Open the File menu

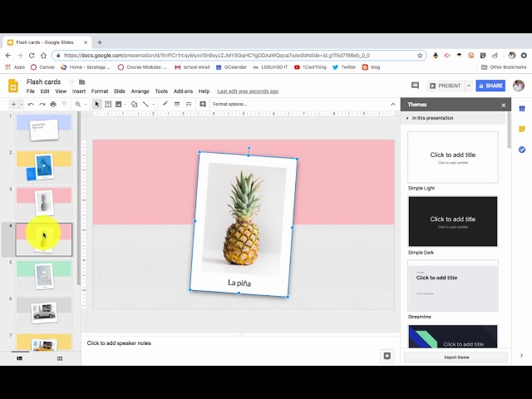click(x=31, y=91)
